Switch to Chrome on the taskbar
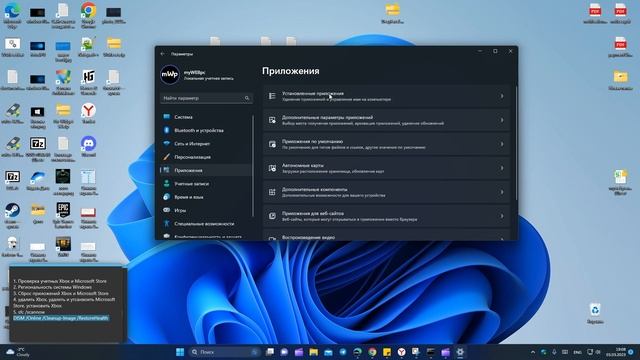Image resolution: width=640 pixels, height=360 pixels. coord(372,352)
